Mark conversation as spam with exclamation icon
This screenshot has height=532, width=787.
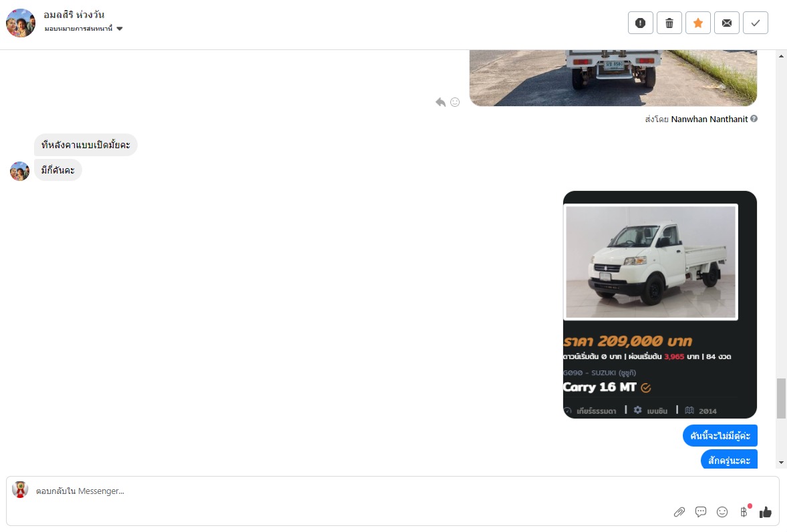[641, 23]
